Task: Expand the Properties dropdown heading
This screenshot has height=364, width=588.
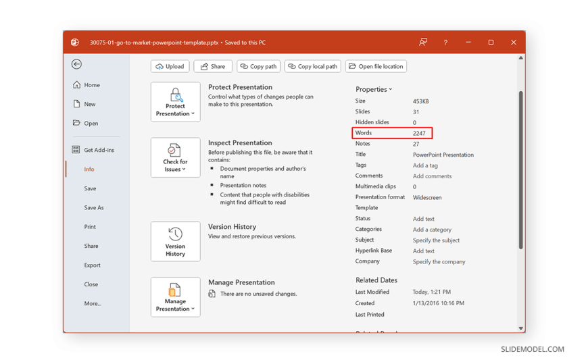Action: tap(374, 89)
